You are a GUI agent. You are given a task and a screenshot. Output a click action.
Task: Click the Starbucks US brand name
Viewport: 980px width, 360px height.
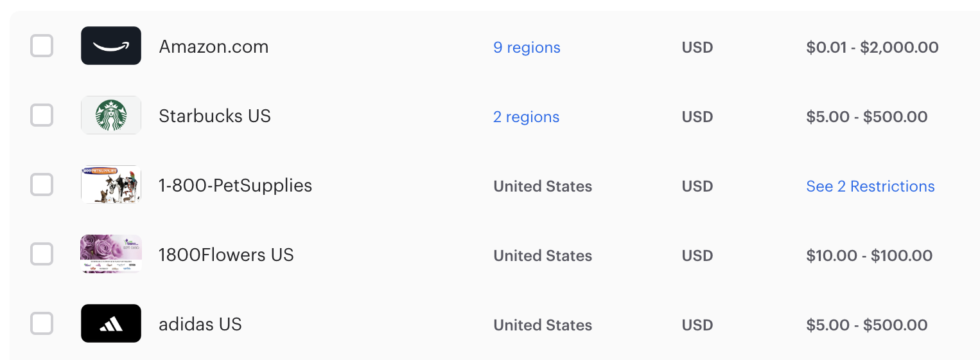coord(214,116)
